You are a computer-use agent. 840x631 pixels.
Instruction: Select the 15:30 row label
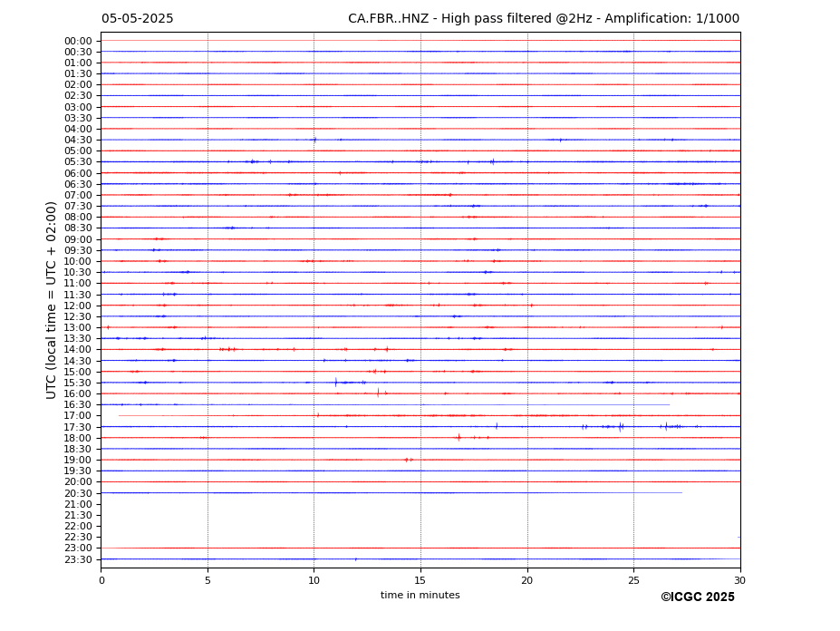pyautogui.click(x=78, y=383)
